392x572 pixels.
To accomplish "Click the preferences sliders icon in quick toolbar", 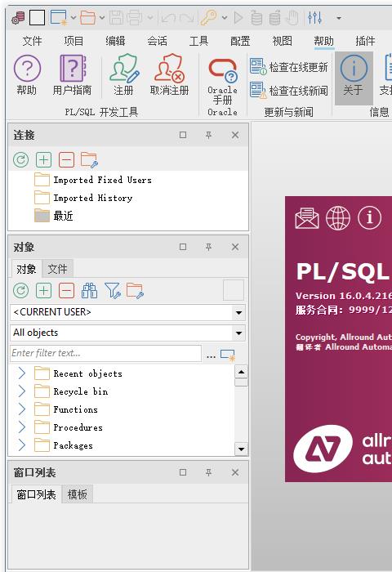I will point(314,17).
